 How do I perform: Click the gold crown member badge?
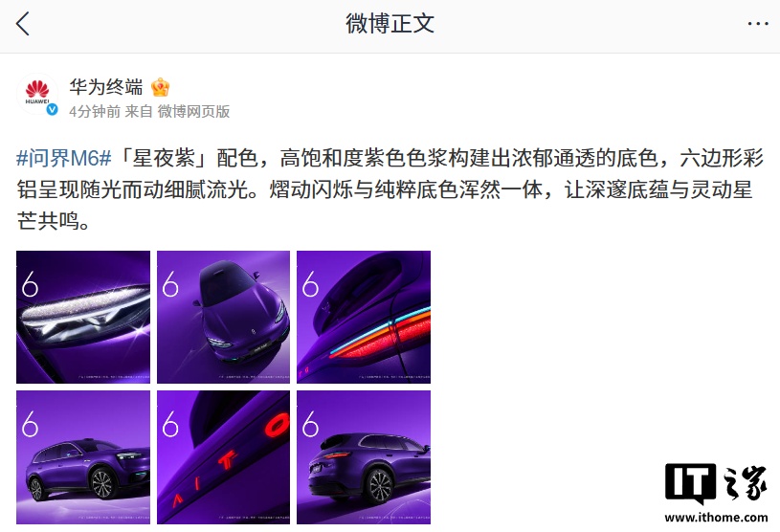(160, 87)
